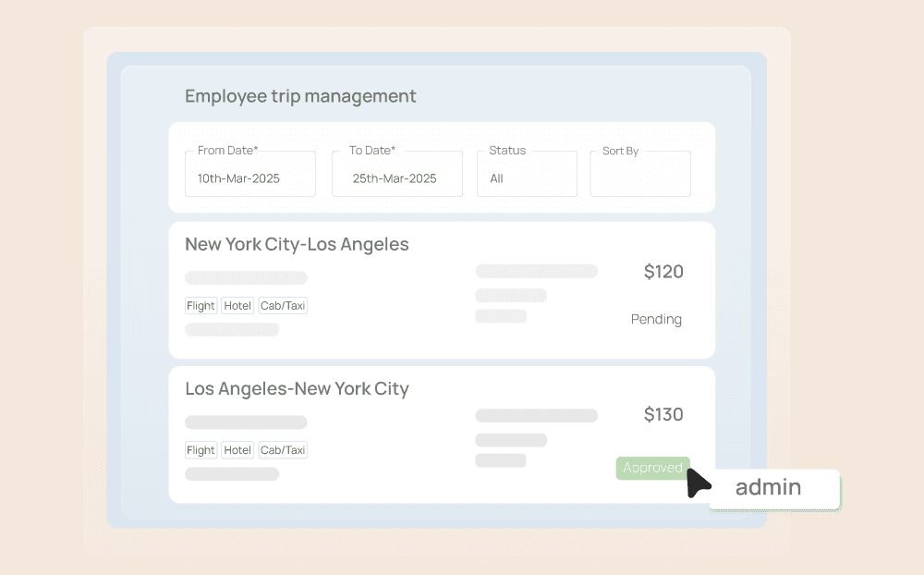Click the From Date field
The width and height of the screenshot is (924, 575).
click(249, 173)
